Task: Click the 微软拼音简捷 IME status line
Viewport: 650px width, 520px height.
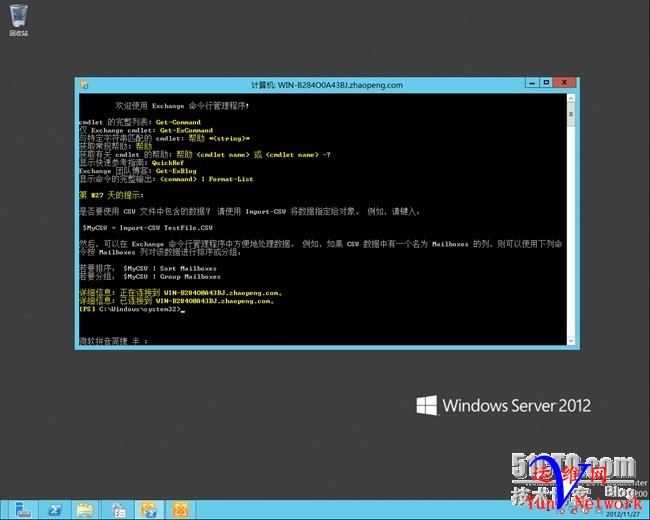Action: point(113,341)
